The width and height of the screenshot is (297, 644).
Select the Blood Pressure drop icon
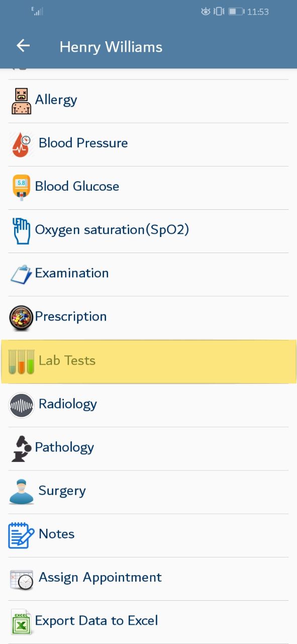(x=21, y=144)
